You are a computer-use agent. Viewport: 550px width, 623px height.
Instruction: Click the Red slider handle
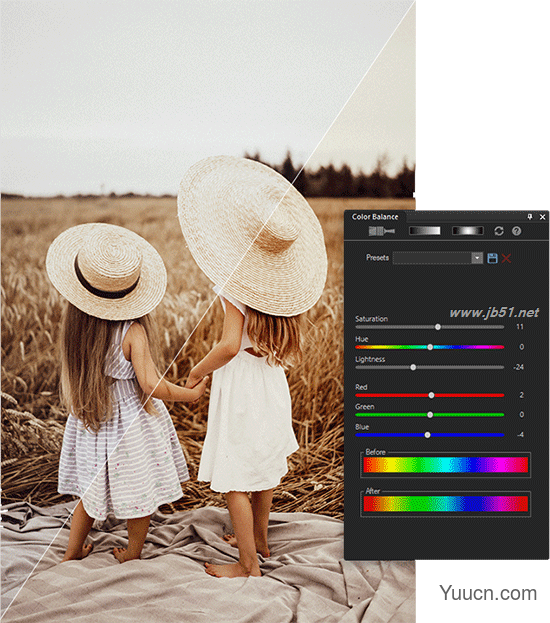click(x=432, y=395)
